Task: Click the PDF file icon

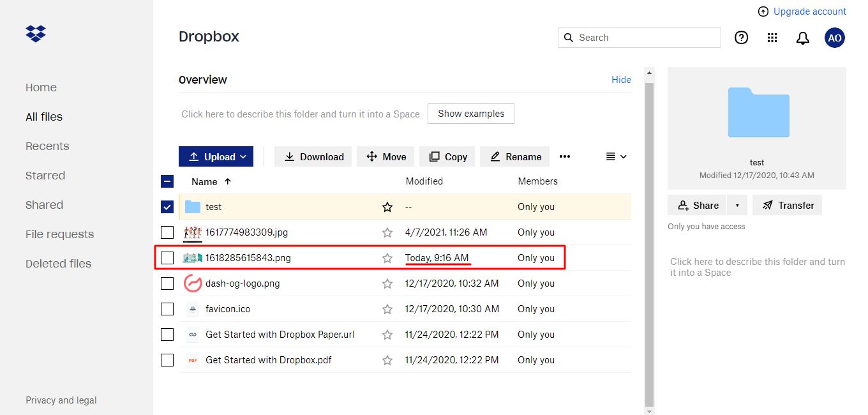Action: (193, 360)
